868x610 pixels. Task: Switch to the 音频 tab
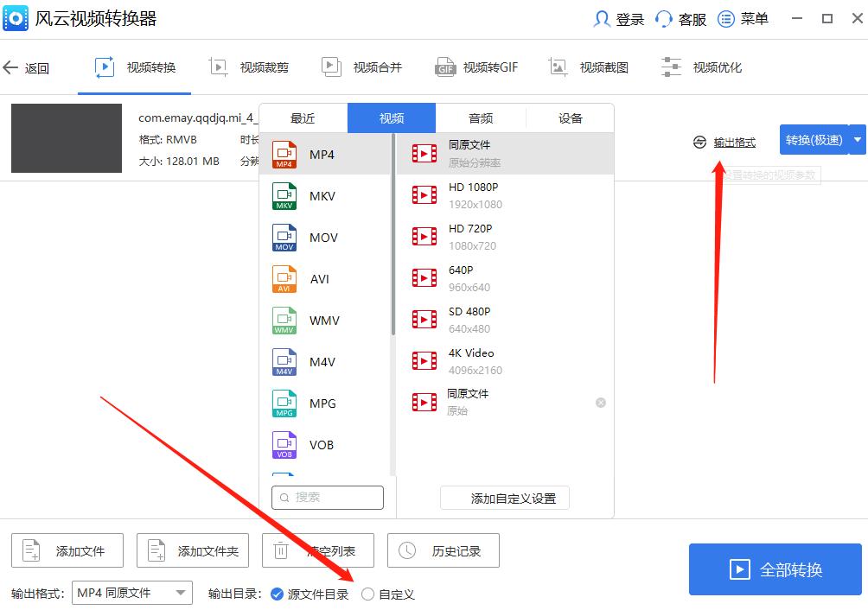[481, 118]
